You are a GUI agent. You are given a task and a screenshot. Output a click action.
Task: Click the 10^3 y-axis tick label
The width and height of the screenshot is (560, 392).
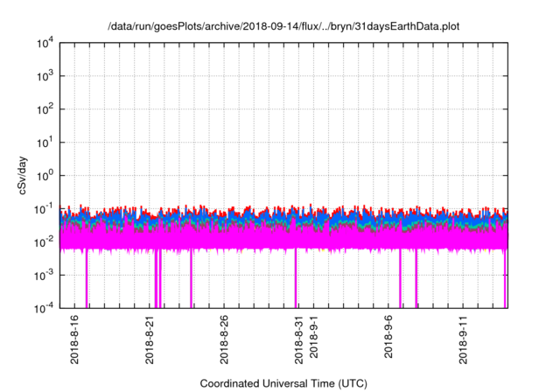pyautogui.click(x=45, y=75)
